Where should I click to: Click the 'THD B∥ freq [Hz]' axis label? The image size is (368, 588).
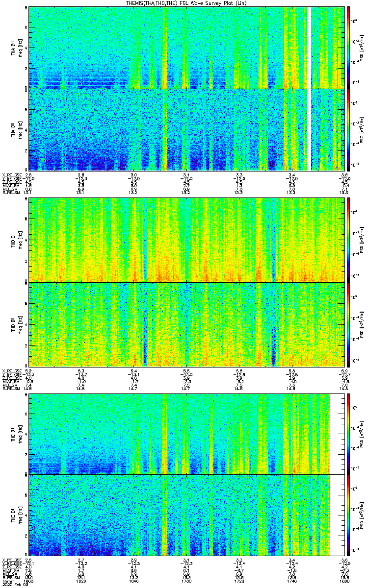16,324
